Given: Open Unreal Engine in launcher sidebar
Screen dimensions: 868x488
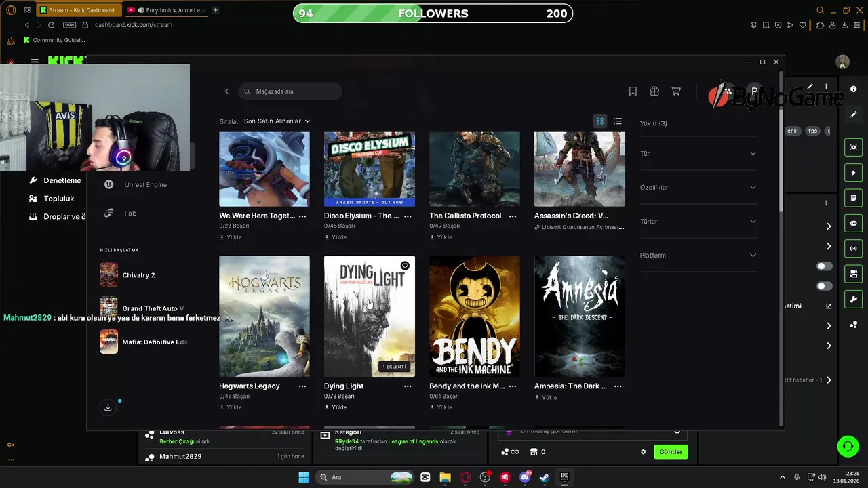Looking at the screenshot, I should (136, 184).
